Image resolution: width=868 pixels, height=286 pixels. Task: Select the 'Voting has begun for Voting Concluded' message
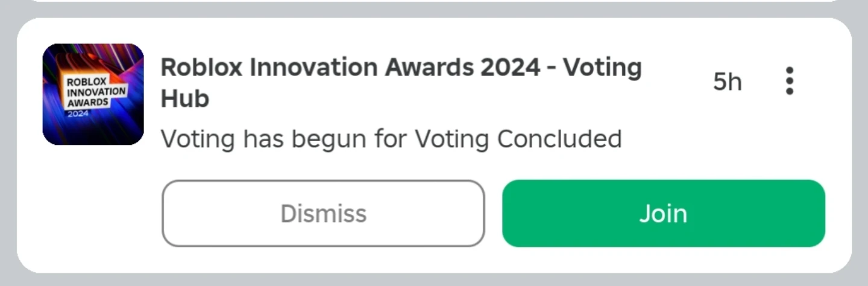pos(391,139)
